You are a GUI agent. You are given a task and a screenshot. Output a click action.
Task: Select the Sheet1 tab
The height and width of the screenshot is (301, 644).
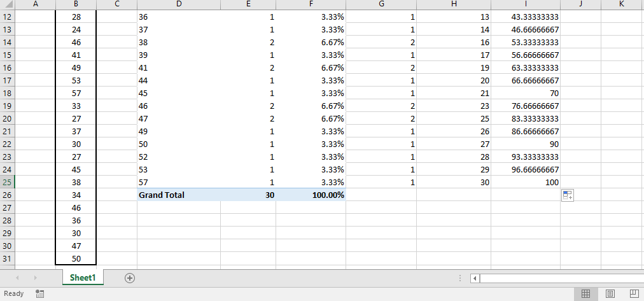tap(83, 278)
